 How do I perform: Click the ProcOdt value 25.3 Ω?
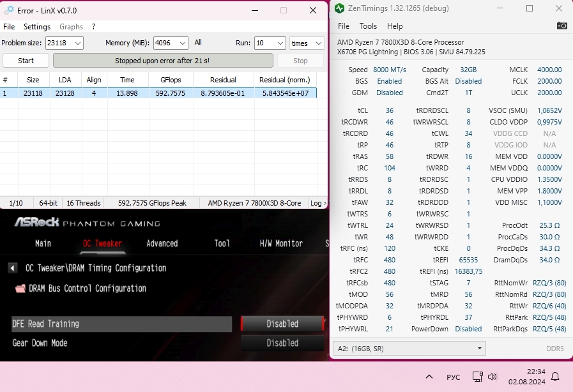point(549,225)
